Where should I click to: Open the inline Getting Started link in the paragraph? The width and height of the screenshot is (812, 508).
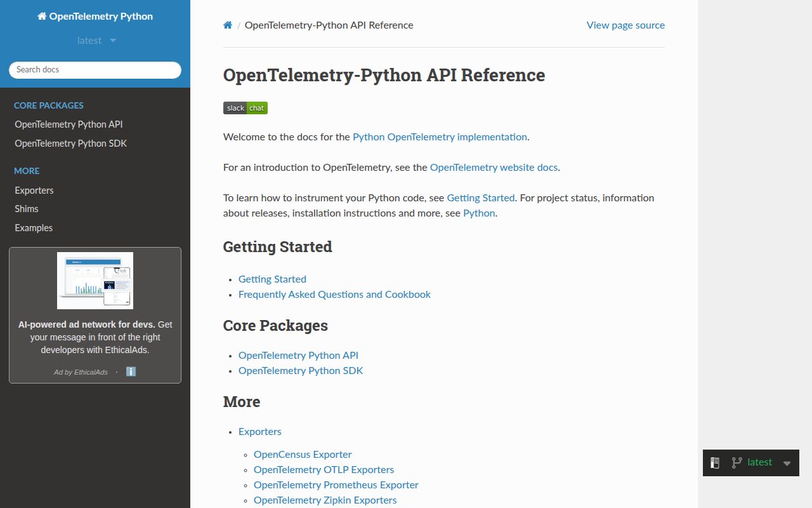[x=481, y=198]
